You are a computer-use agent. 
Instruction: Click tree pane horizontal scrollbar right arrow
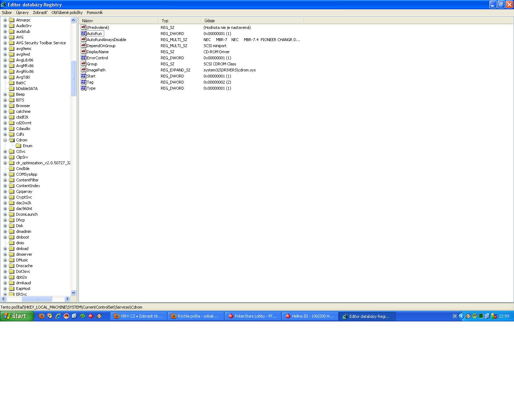coord(67,299)
